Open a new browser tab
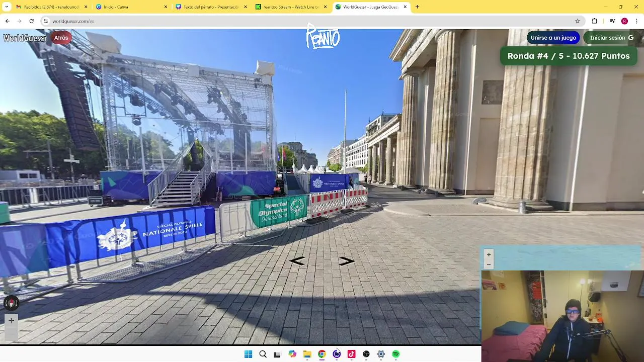Image resolution: width=644 pixels, height=362 pixels. click(417, 7)
